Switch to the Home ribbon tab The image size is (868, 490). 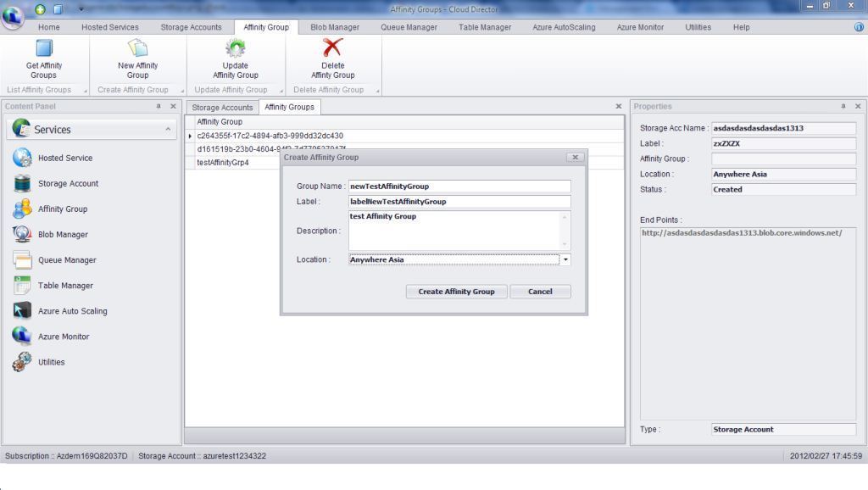tap(48, 27)
